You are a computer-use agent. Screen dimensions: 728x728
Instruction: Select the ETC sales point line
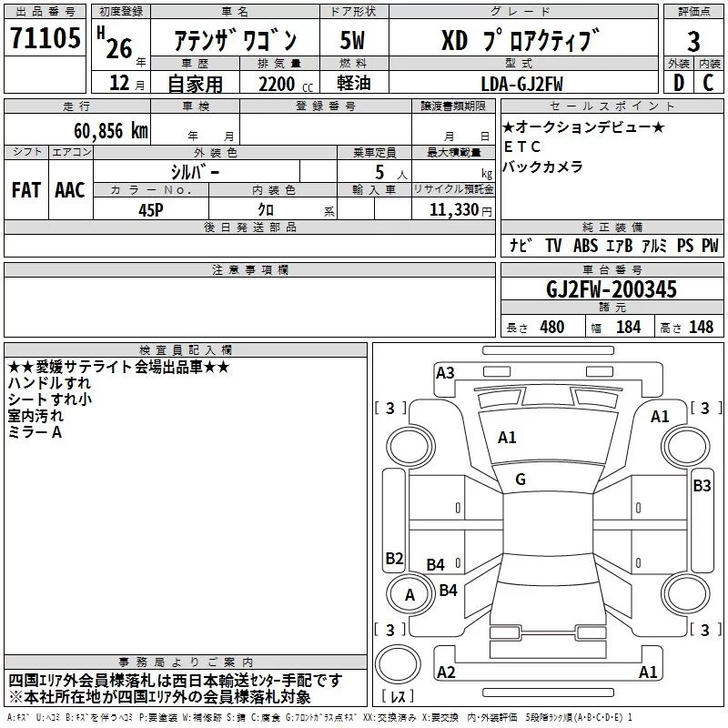[x=521, y=147]
